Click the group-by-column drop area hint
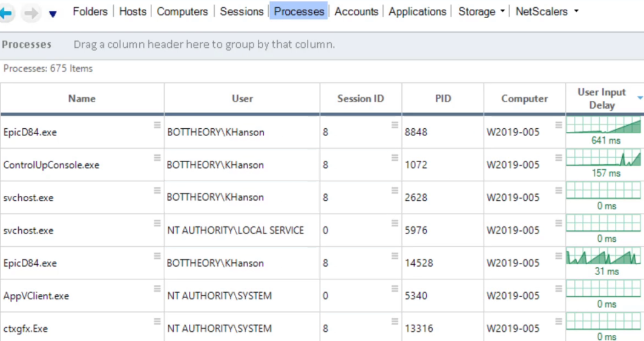The width and height of the screenshot is (644, 341). click(204, 44)
